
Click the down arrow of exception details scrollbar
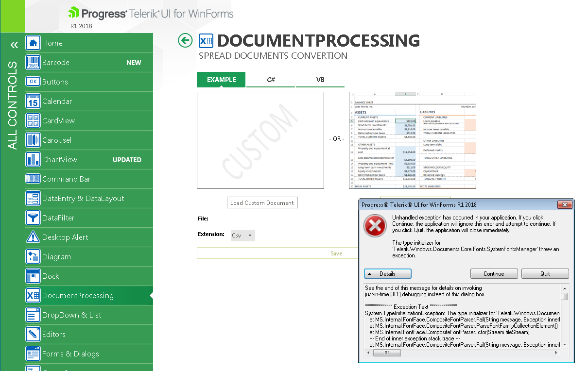[x=564, y=344]
